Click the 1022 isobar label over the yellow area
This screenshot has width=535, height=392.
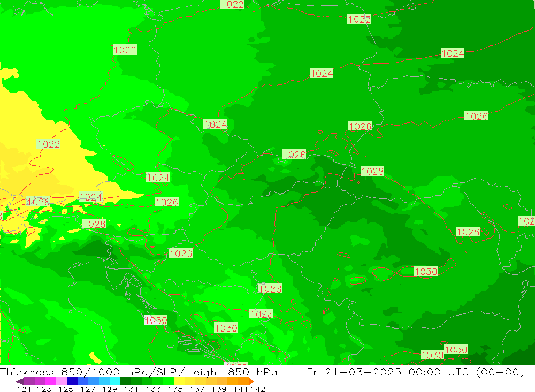click(49, 144)
